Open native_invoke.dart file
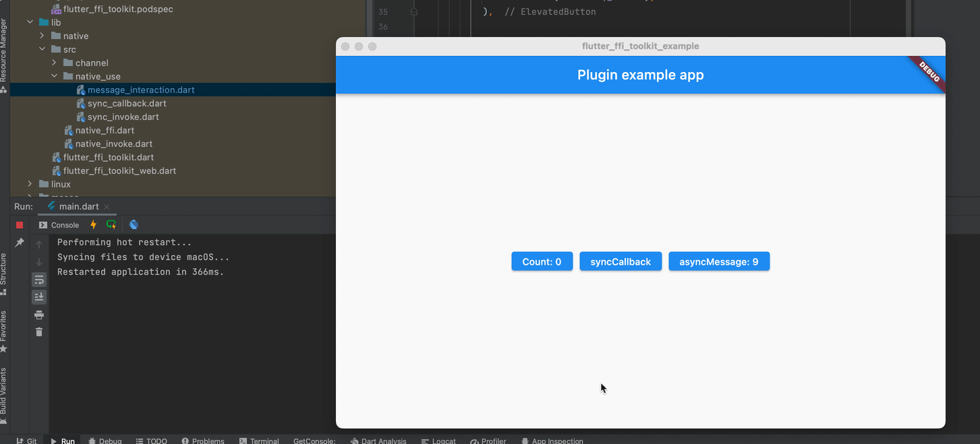980x444 pixels. pyautogui.click(x=114, y=144)
